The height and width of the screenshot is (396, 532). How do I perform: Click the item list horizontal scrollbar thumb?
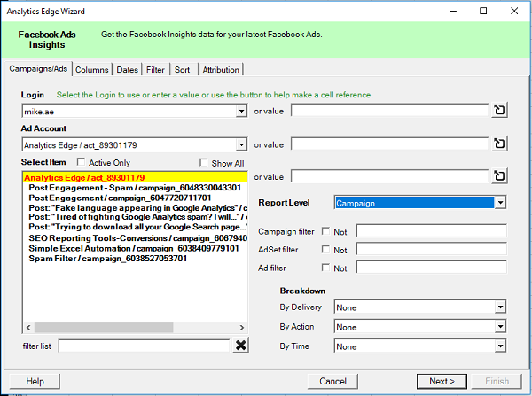point(104,328)
